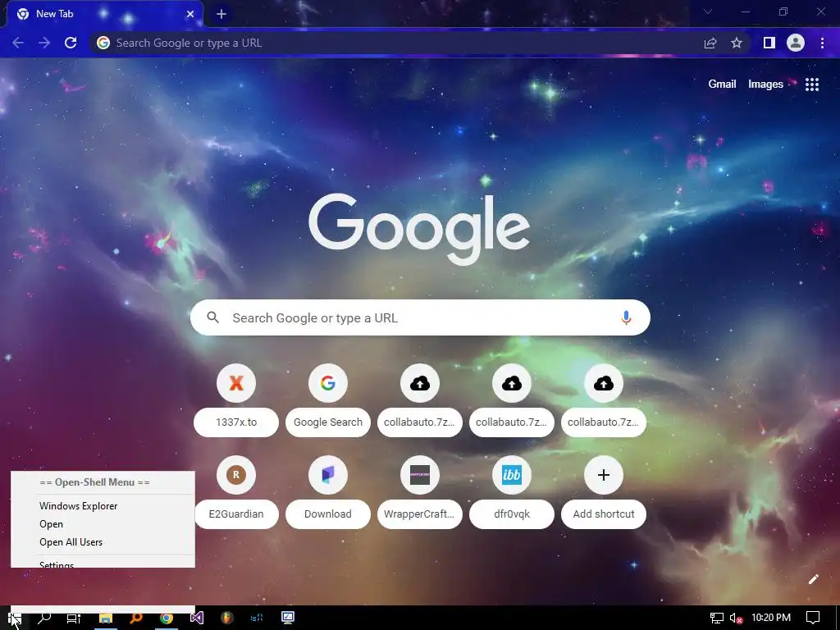Choose Settings in the Open-Shell context menu
The width and height of the screenshot is (840, 630).
[103, 564]
